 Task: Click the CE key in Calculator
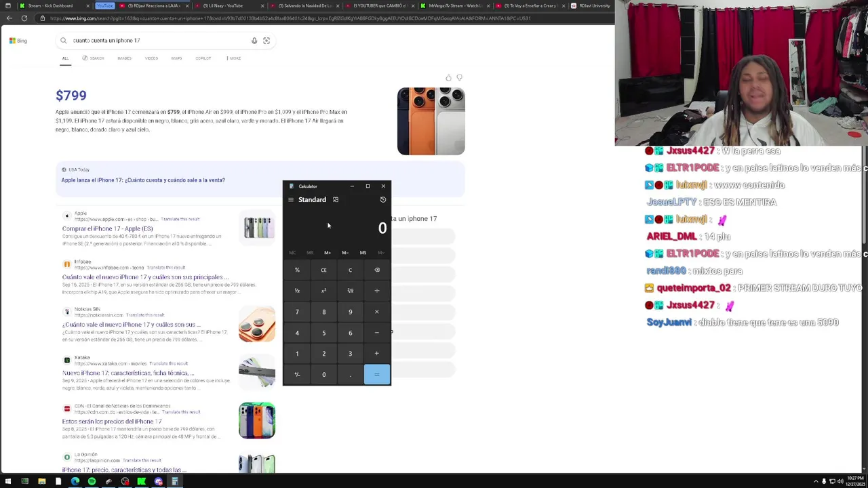pos(323,270)
